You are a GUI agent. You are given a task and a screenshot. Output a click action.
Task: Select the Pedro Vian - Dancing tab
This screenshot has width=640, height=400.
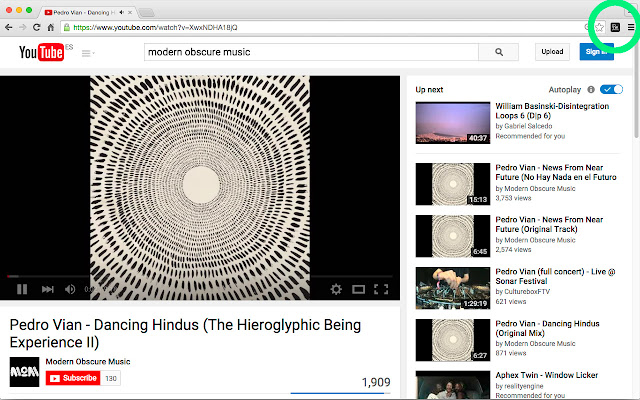coord(84,13)
